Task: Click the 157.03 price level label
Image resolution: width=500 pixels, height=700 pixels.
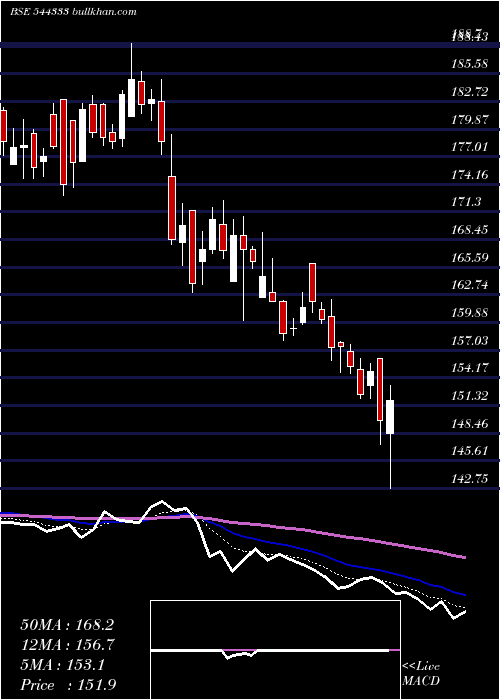Action: point(469,341)
